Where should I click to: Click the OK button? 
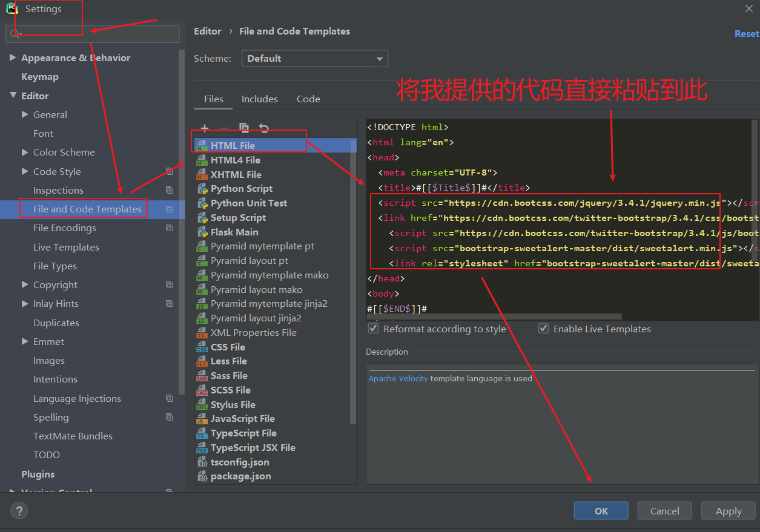tap(601, 511)
